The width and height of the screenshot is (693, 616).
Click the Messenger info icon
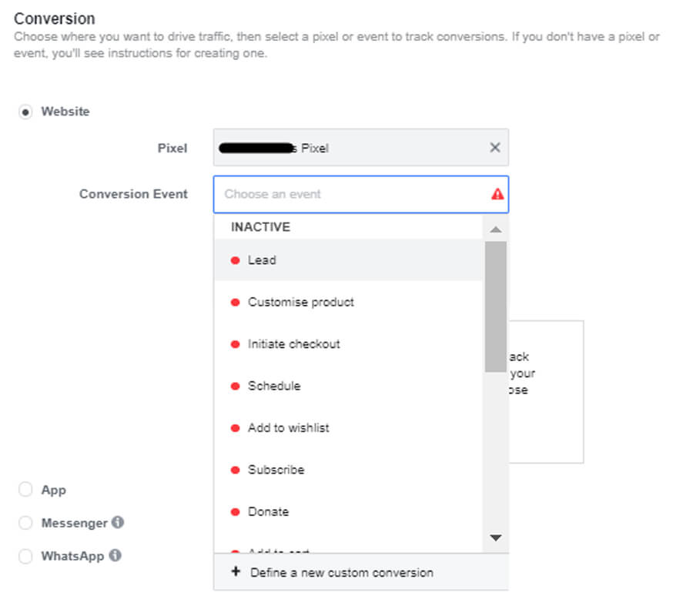coord(118,522)
